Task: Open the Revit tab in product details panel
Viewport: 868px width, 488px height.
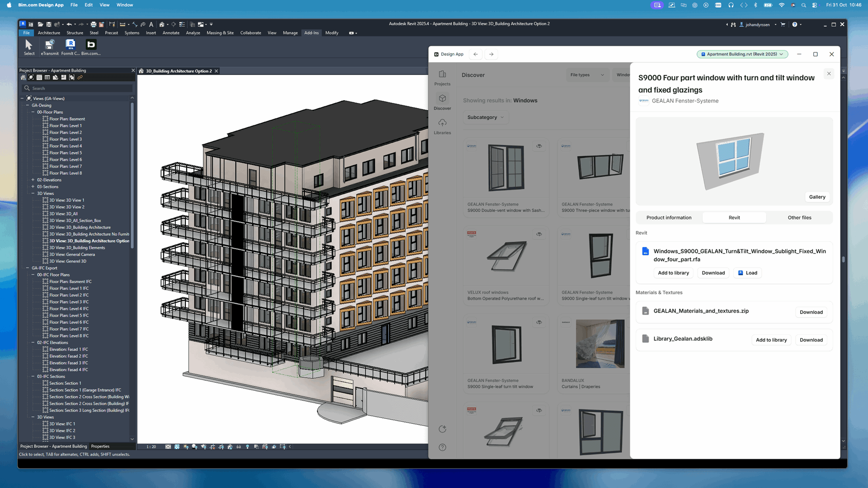Action: (734, 217)
